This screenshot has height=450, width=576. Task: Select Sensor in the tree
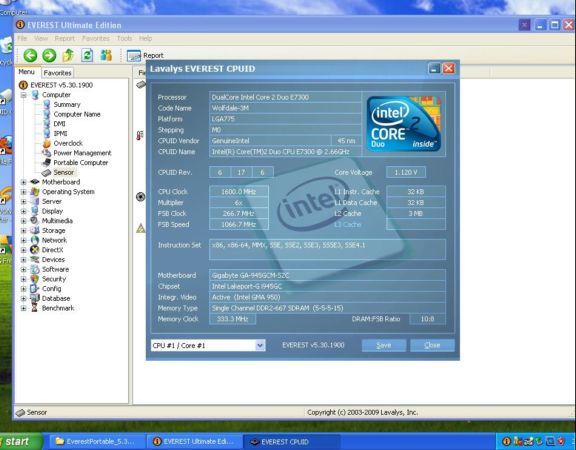[64, 172]
